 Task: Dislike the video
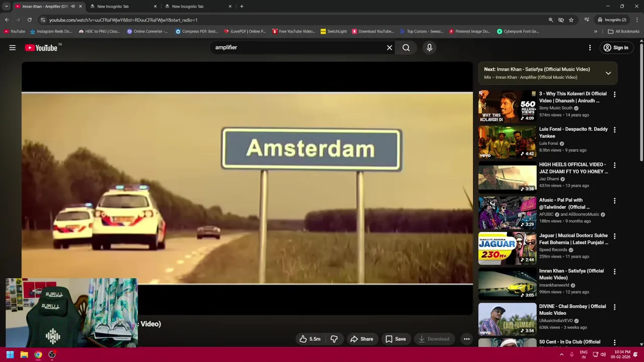coord(334,339)
